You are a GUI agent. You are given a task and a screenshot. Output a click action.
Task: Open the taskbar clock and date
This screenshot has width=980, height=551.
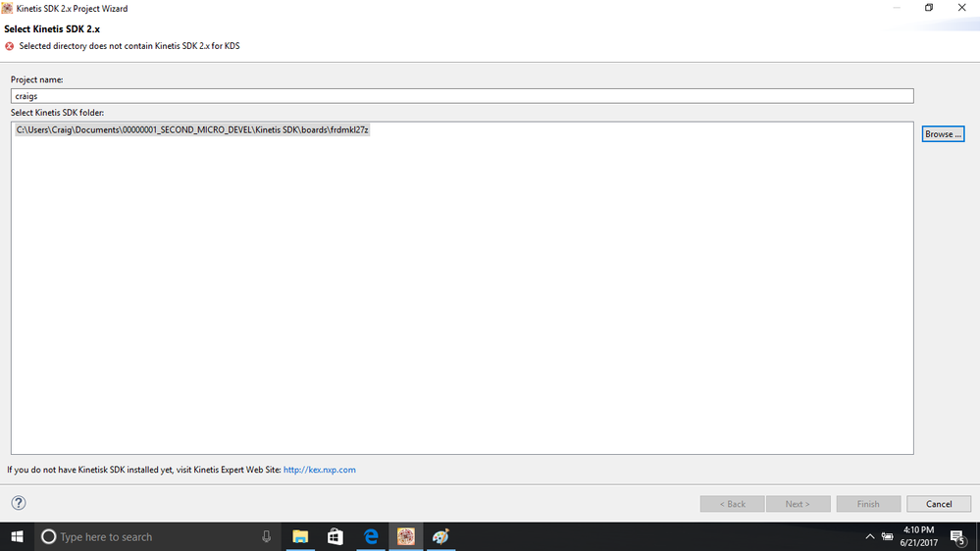[x=919, y=536]
